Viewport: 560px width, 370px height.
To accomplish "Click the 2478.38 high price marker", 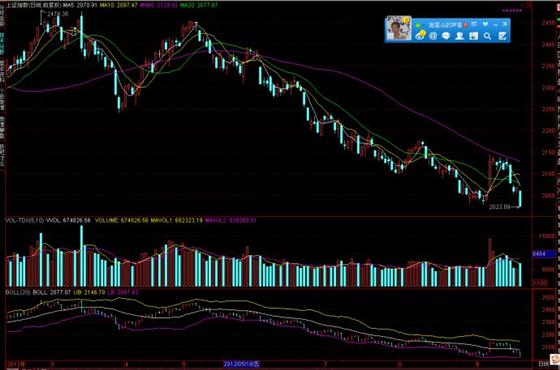I will (x=58, y=14).
